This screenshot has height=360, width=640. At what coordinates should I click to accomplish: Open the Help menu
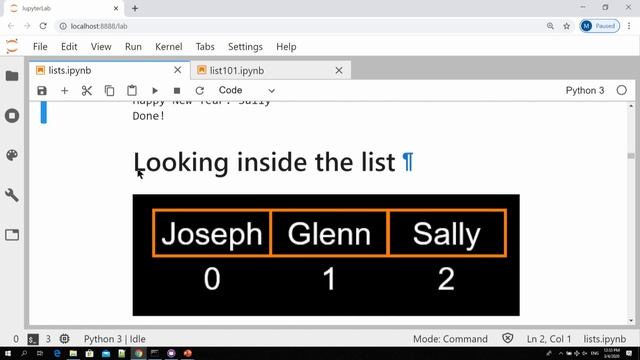286,47
